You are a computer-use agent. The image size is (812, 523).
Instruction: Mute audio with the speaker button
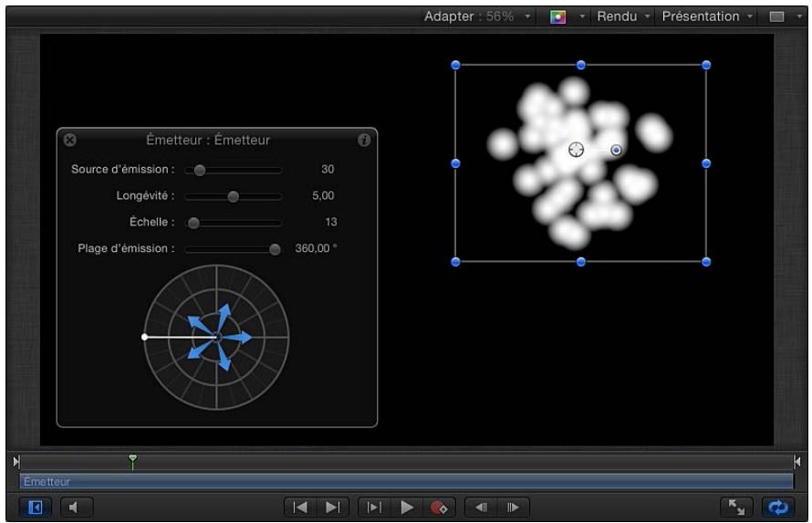(77, 507)
